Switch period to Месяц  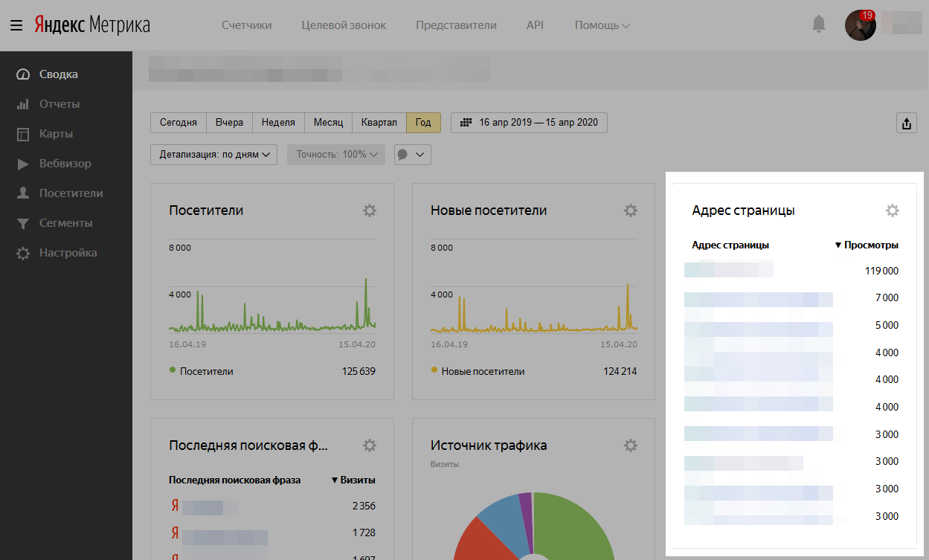[328, 123]
